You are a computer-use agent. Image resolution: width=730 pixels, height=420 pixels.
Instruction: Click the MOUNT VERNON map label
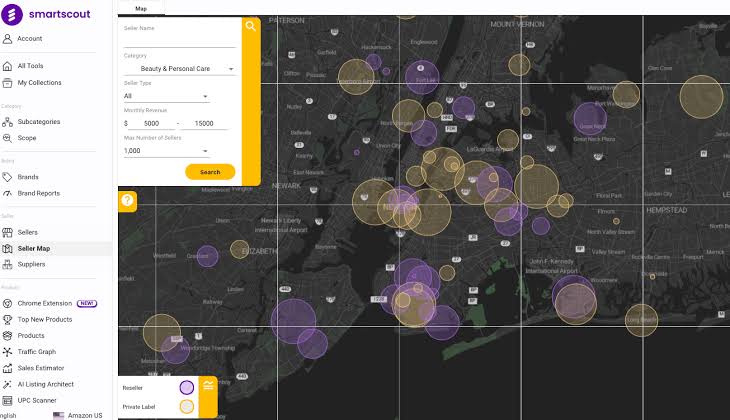[x=517, y=24]
